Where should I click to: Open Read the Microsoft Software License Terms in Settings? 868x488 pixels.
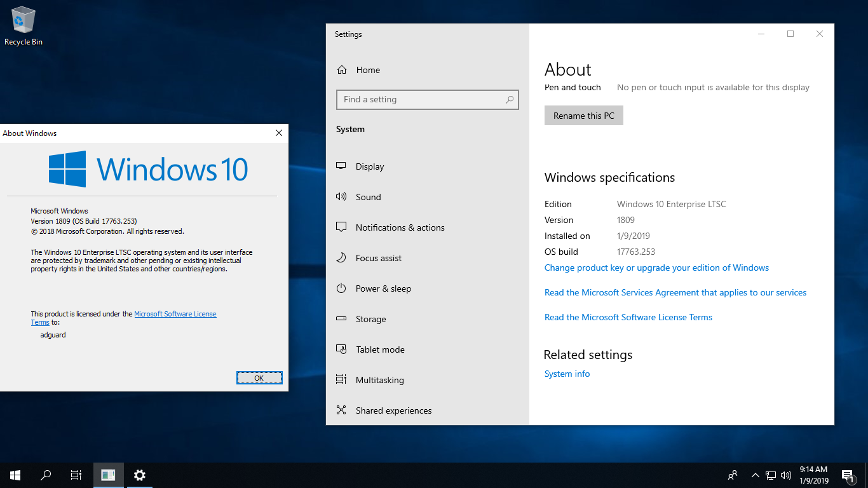[628, 318]
